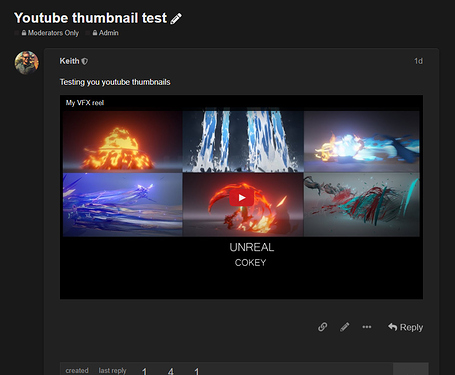
Task: Click the created label in topic map
Action: tap(77, 371)
